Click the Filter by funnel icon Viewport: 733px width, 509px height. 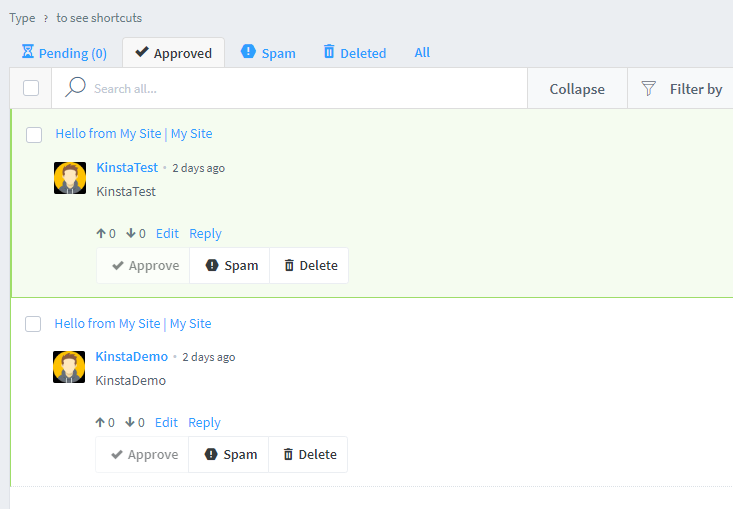click(648, 89)
